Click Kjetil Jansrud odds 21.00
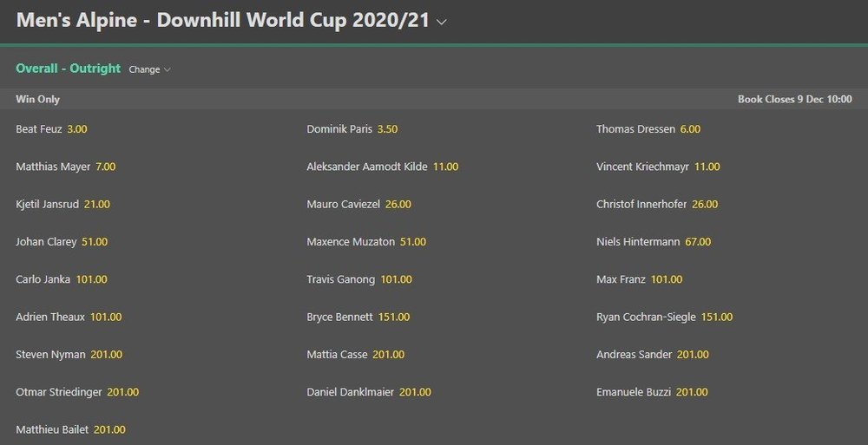Screen dimensions: 868x445 coord(62,204)
